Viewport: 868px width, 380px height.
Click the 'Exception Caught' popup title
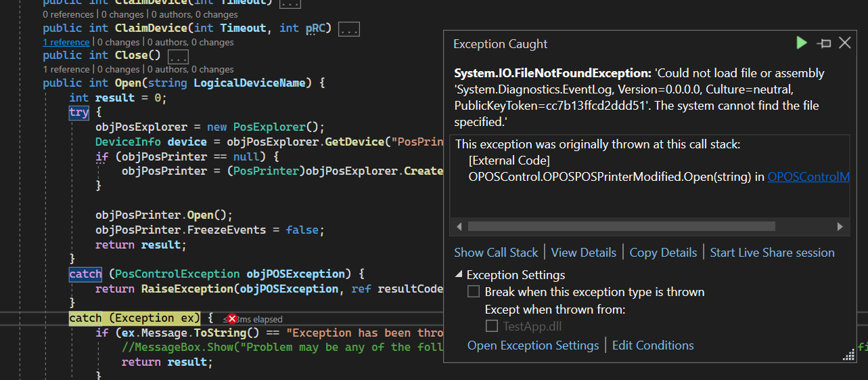click(x=501, y=44)
